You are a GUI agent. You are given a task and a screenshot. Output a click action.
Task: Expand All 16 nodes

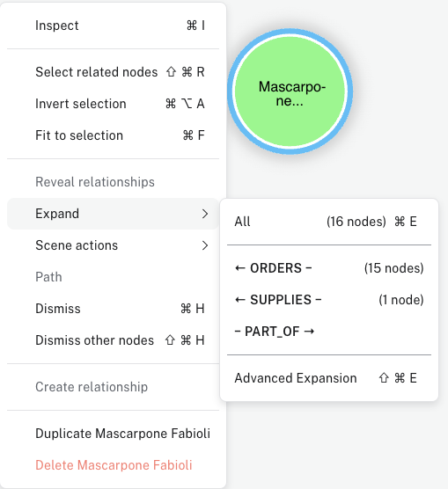[x=329, y=222]
